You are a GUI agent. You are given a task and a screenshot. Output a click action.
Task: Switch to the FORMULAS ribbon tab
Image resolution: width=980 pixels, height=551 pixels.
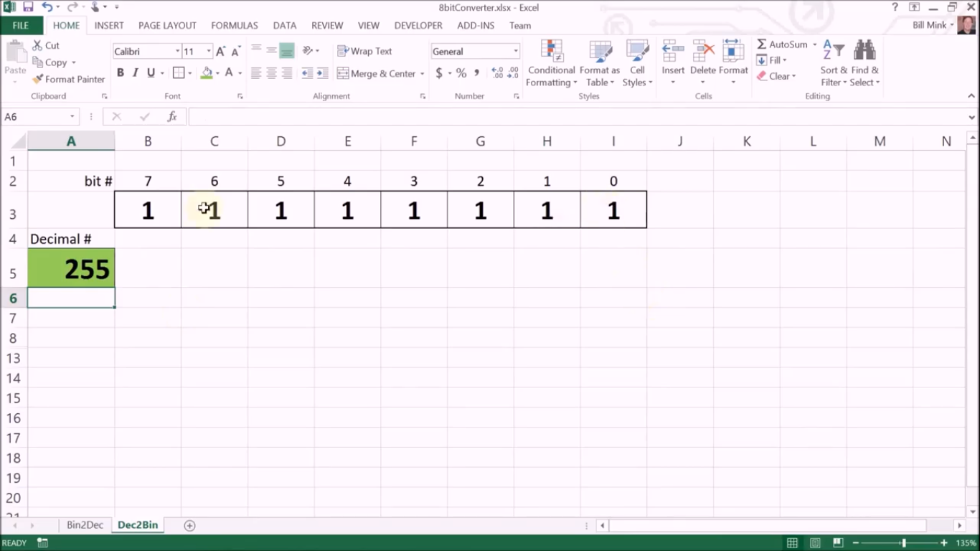click(234, 25)
